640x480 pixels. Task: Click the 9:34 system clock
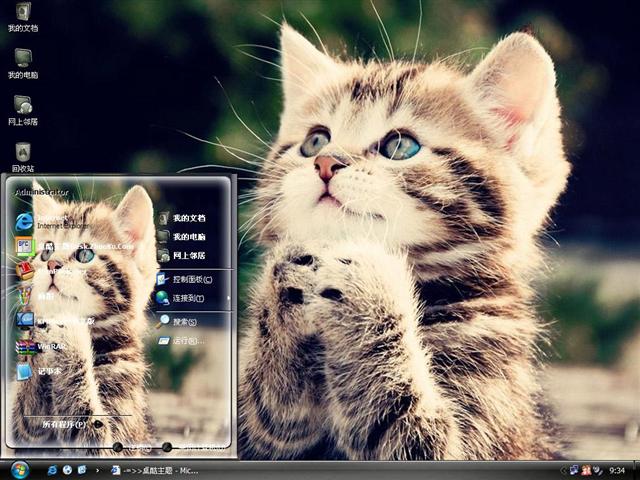[617, 471]
